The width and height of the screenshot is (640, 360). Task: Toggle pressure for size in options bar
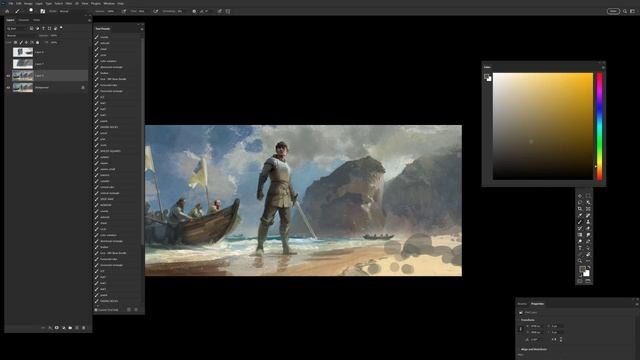click(219, 11)
